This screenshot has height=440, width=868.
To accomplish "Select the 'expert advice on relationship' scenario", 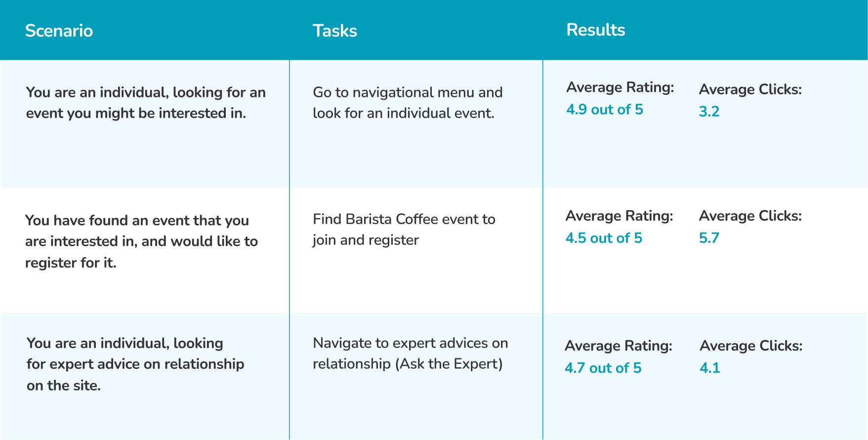I will (135, 364).
